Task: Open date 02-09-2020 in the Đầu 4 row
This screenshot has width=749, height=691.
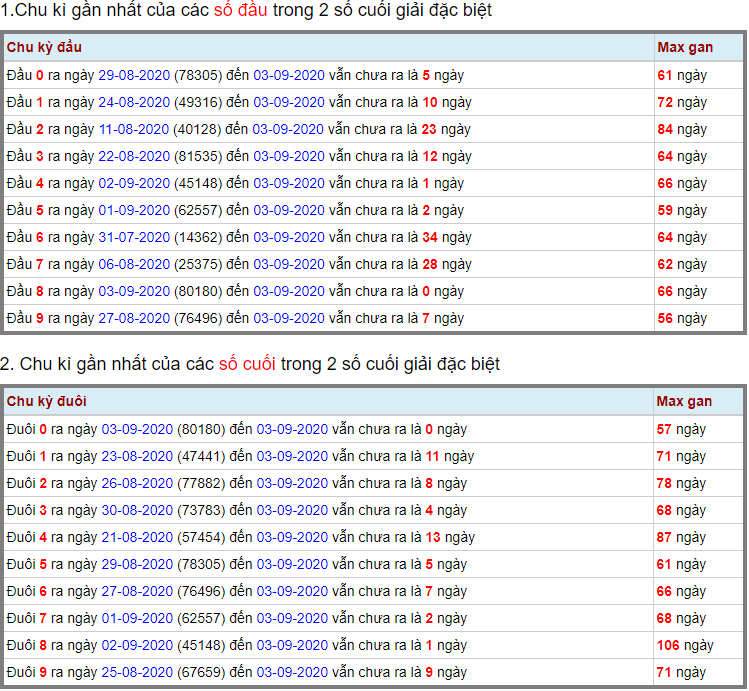Action: 134,183
